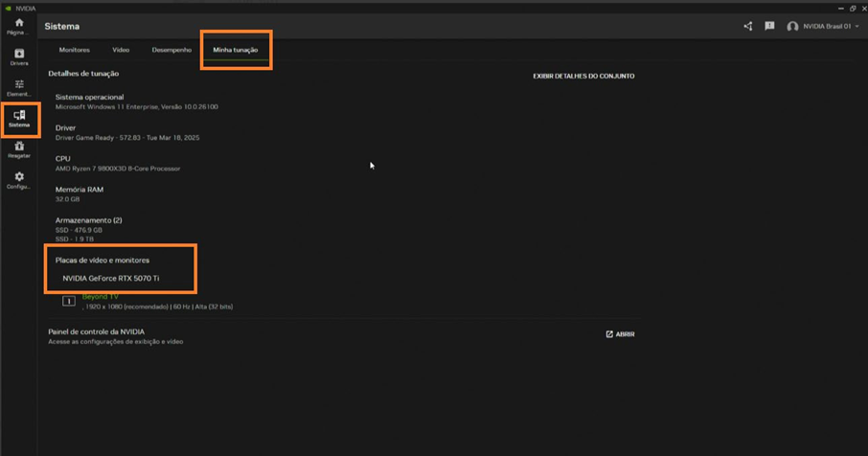Open the Resgatar gift icon
This screenshot has height=456, width=868.
(x=19, y=148)
